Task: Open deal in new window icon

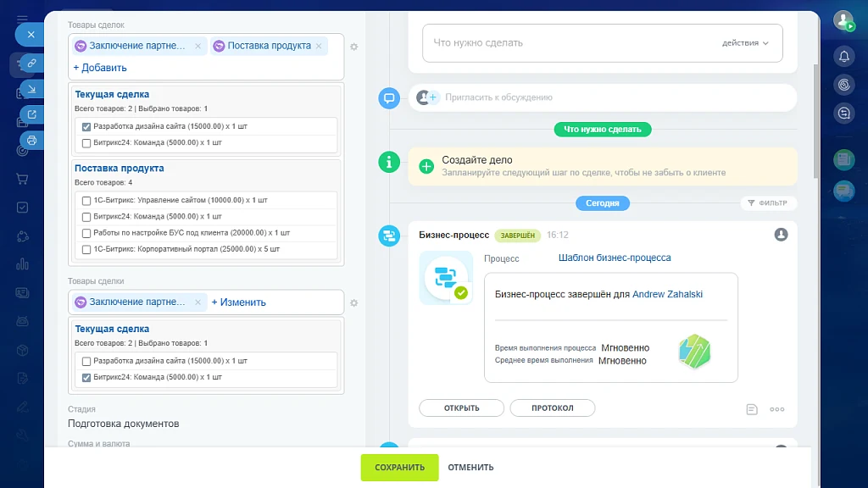Action: coord(32,114)
